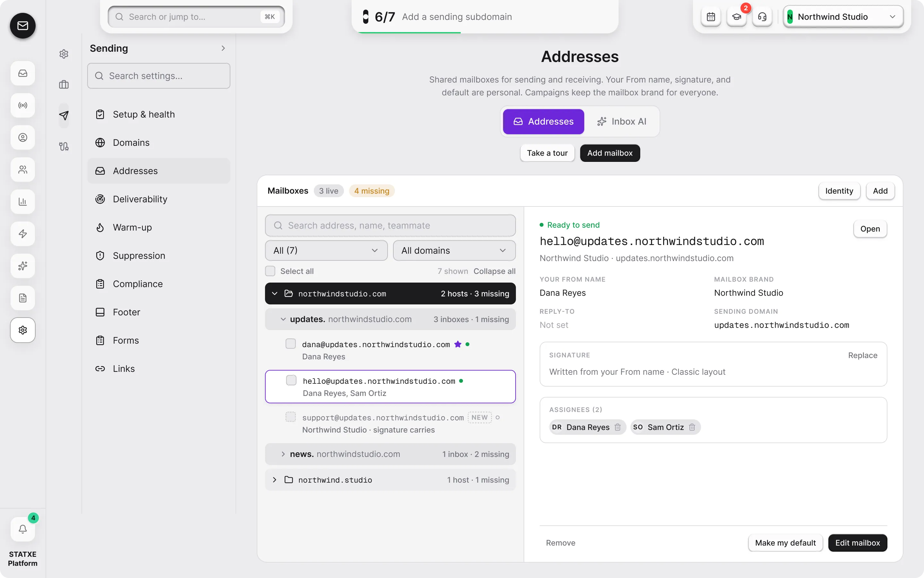Select the integrations icon below paper plane

(64, 146)
